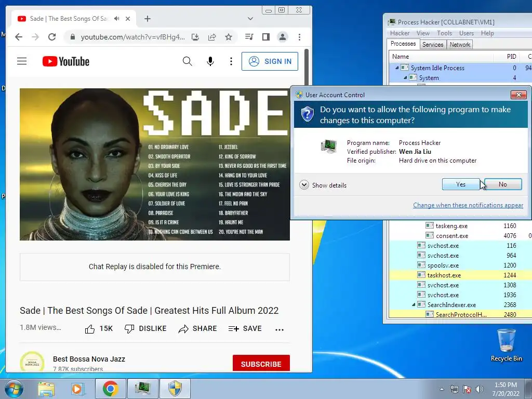Click No in User Account Control
532x399 pixels.
click(x=503, y=184)
